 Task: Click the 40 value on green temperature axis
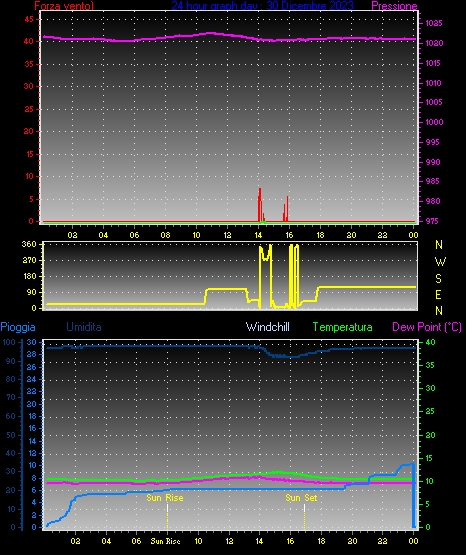pyautogui.click(x=430, y=342)
